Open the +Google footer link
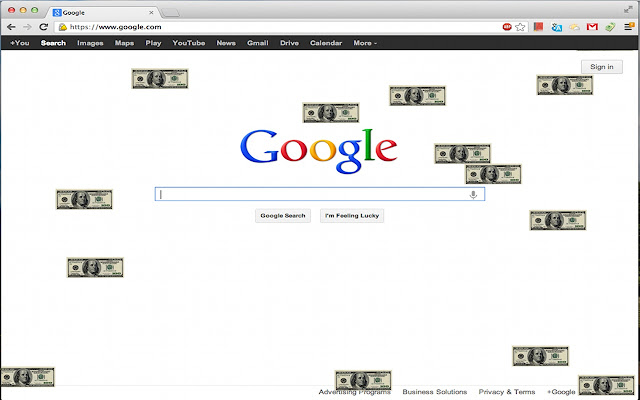Screen dimensions: 640x400 [561, 392]
